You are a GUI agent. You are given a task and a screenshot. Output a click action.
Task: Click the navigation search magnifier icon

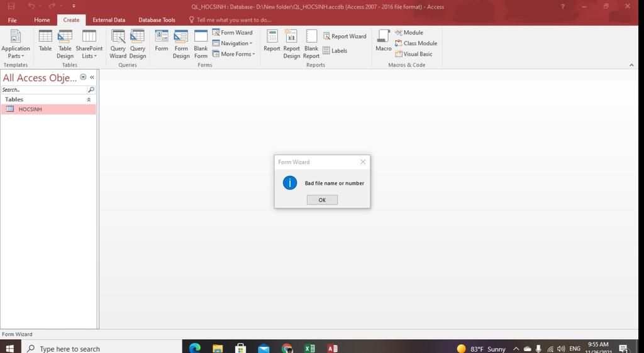pos(91,89)
